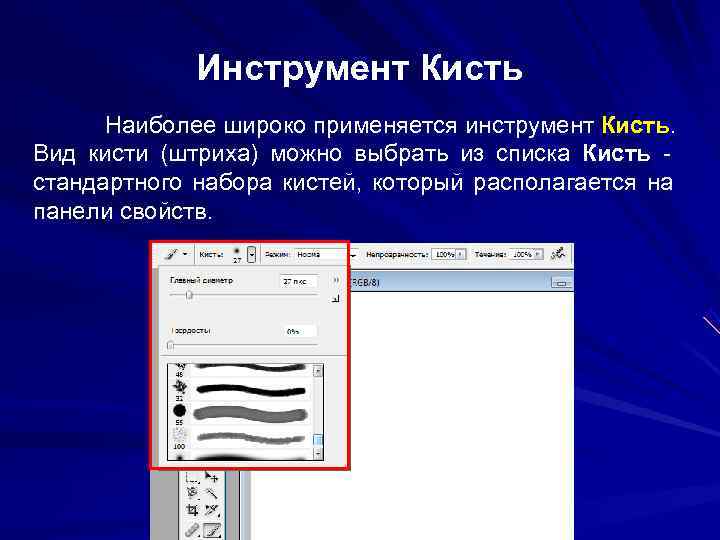The width and height of the screenshot is (720, 540).
Task: Expand the Течение slider arrow
Action: pyautogui.click(x=539, y=254)
